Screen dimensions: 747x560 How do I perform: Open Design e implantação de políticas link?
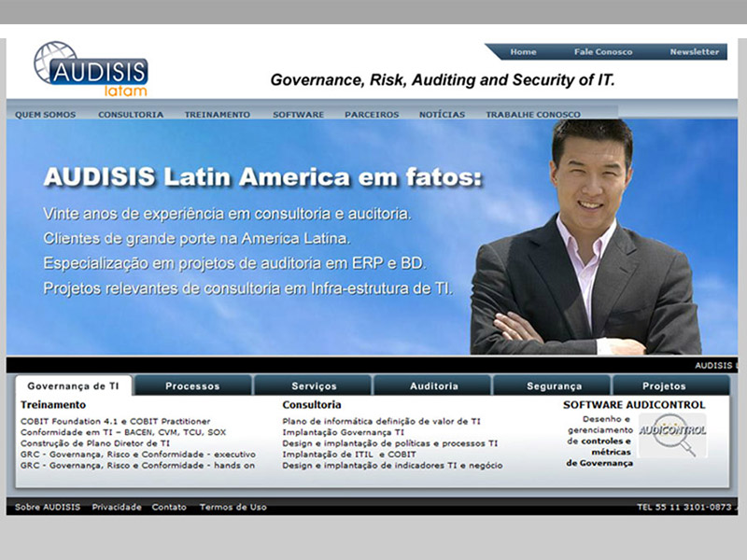click(x=389, y=443)
